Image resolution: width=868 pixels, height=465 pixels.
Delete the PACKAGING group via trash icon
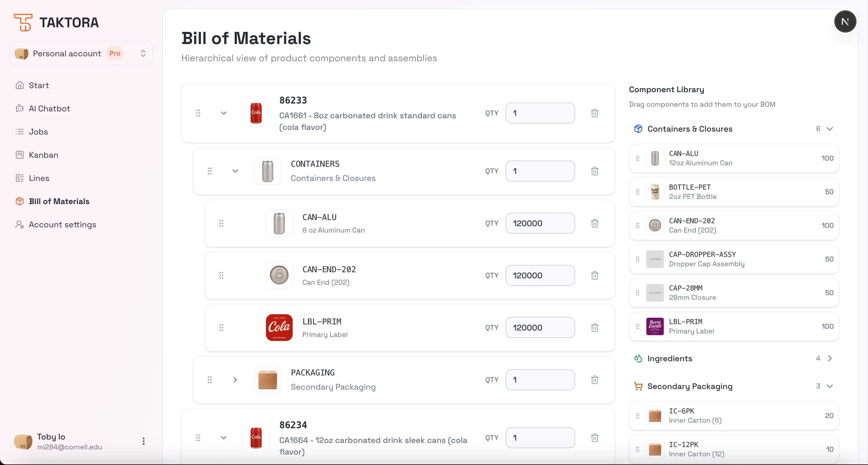[595, 380]
